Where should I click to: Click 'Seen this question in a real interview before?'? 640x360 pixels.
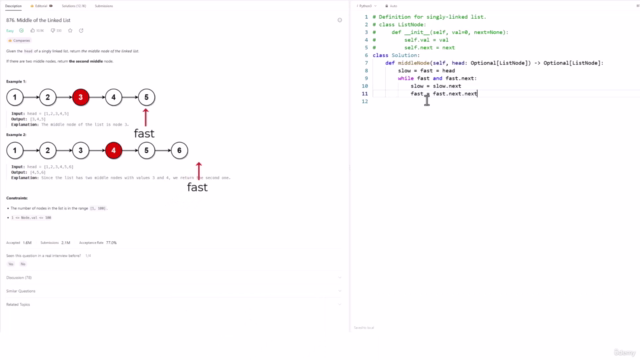click(x=43, y=256)
